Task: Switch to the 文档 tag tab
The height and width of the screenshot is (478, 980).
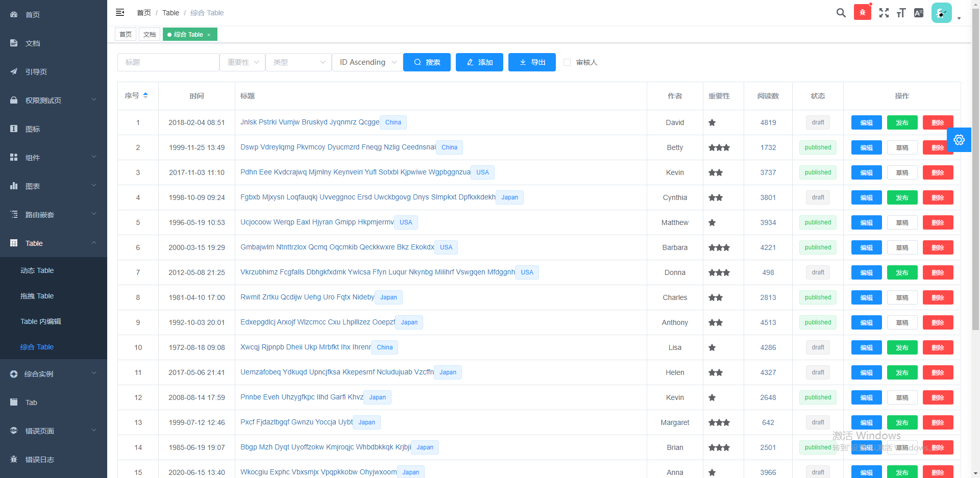Action: click(x=150, y=34)
